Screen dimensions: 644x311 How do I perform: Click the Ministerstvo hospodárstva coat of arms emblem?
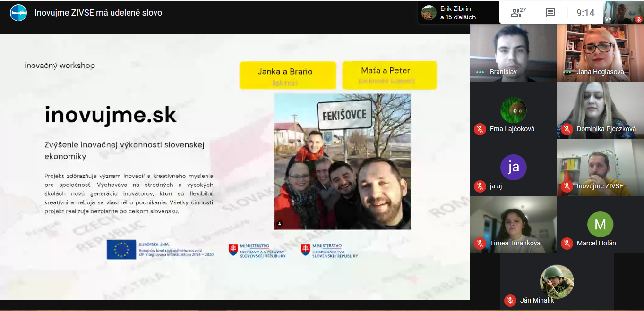(x=305, y=250)
